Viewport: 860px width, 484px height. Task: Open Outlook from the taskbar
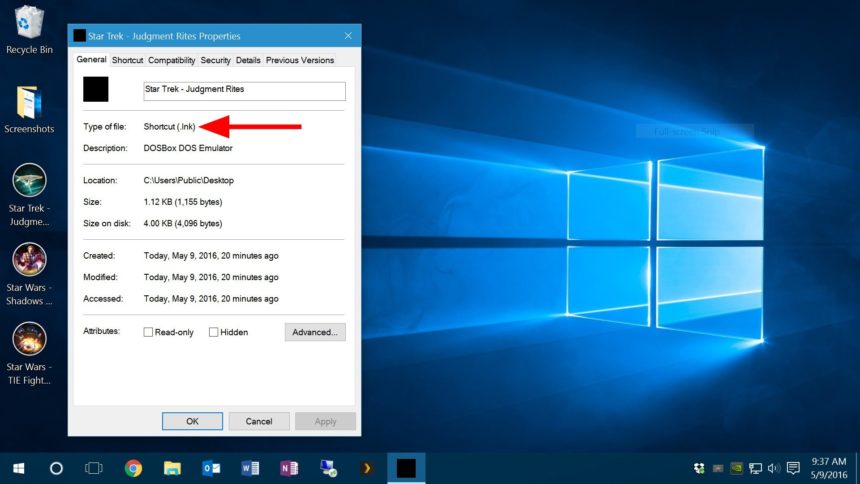[211, 468]
